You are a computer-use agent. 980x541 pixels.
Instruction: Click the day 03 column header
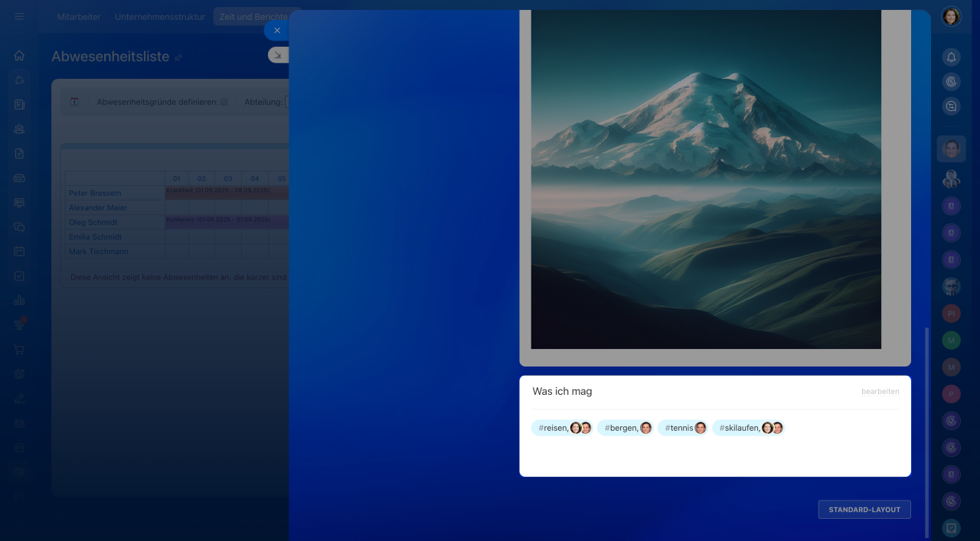click(228, 178)
